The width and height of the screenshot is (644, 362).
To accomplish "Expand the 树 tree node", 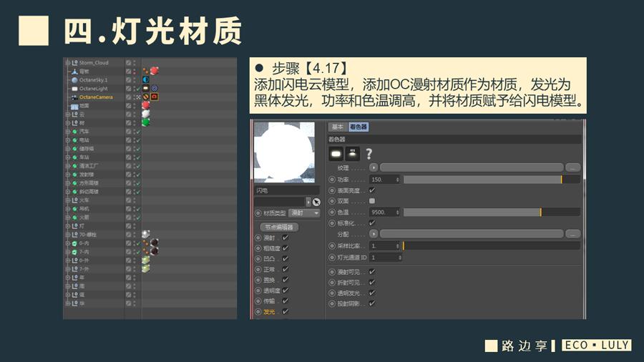I will (68, 123).
